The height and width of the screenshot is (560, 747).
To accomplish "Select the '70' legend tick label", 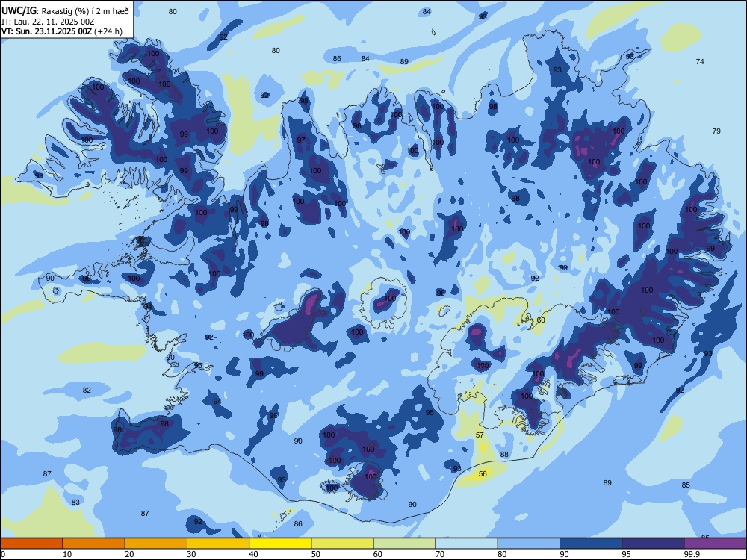I will [x=440, y=554].
